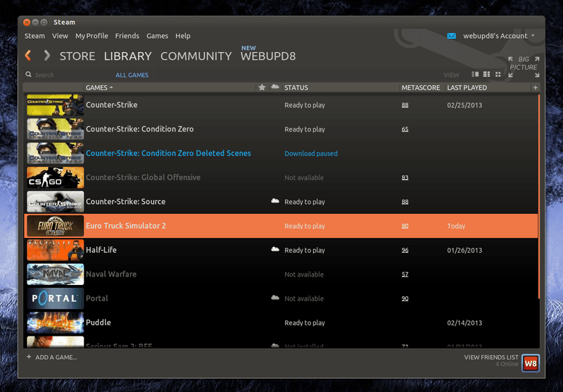
Task: Open the My Profile menu
Action: [x=91, y=36]
